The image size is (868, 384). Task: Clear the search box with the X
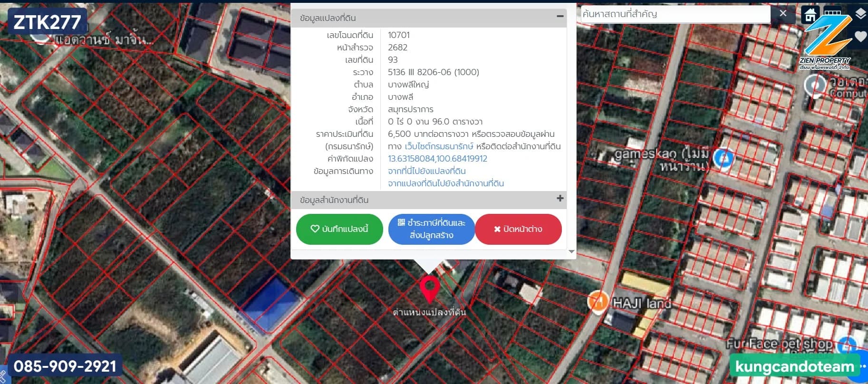783,14
